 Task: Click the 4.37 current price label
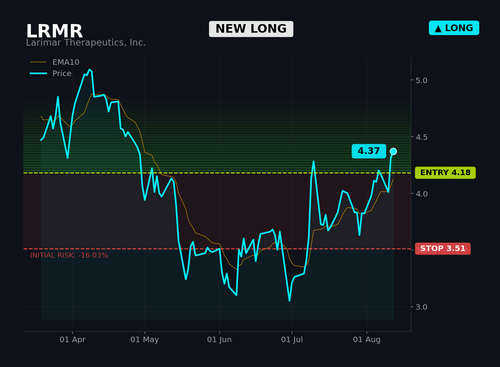[x=369, y=151]
